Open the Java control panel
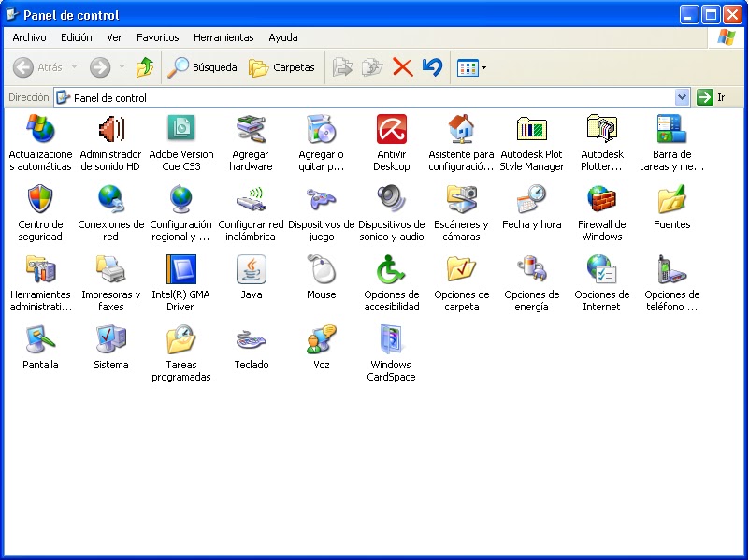749x560 pixels. (251, 276)
